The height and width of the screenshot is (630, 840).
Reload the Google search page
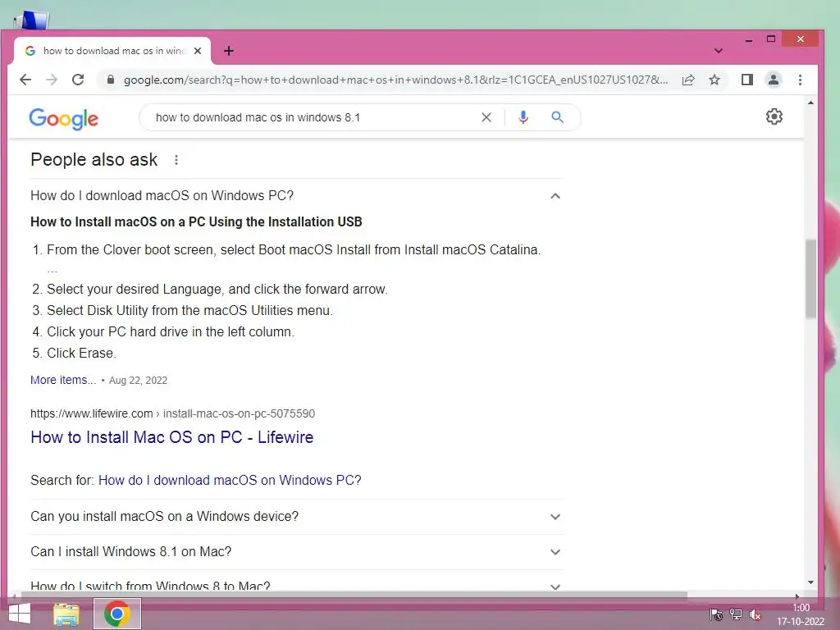pos(78,80)
